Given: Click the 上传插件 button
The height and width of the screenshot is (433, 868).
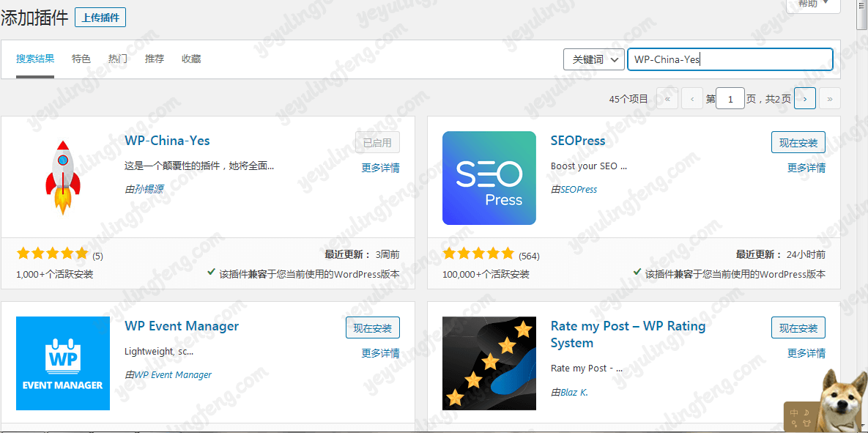Looking at the screenshot, I should tap(100, 18).
